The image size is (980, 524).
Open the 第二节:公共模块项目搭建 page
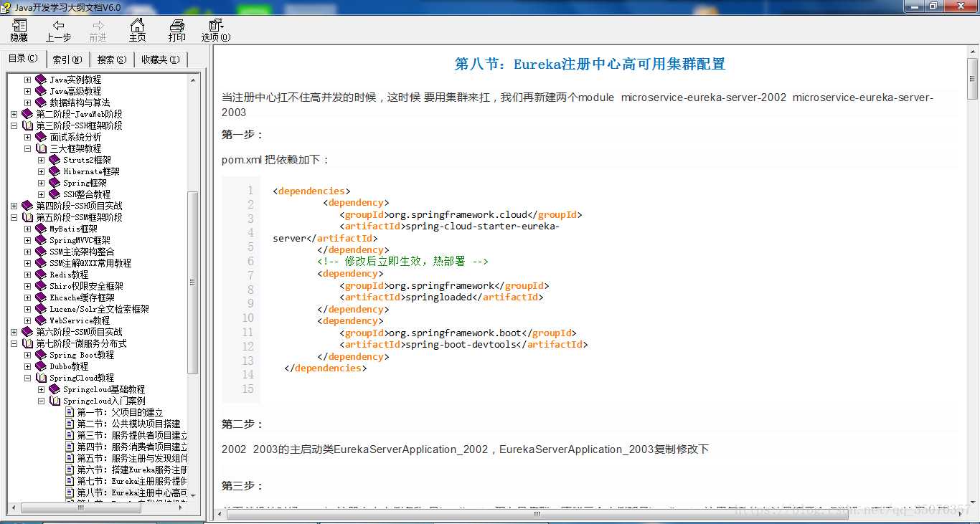pos(129,424)
